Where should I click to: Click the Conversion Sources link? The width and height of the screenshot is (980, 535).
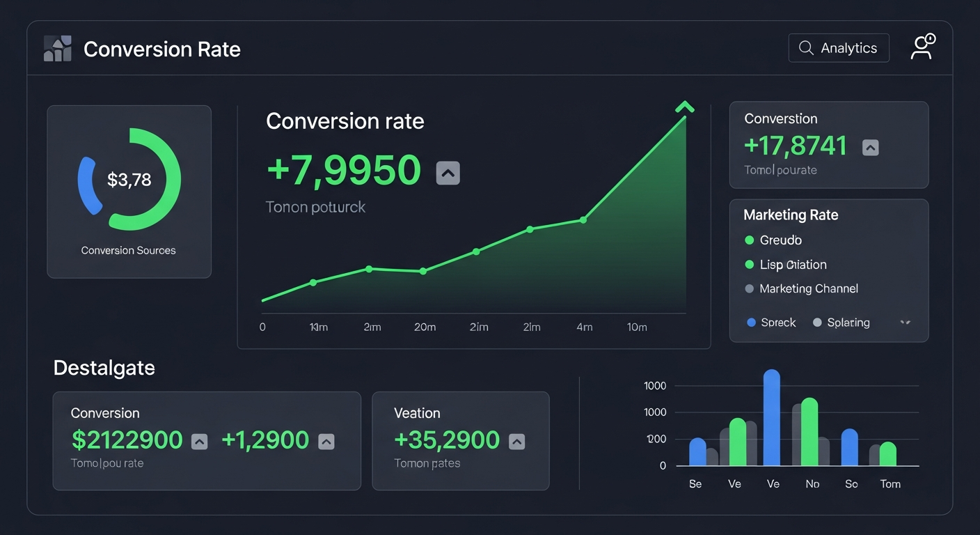coord(128,250)
